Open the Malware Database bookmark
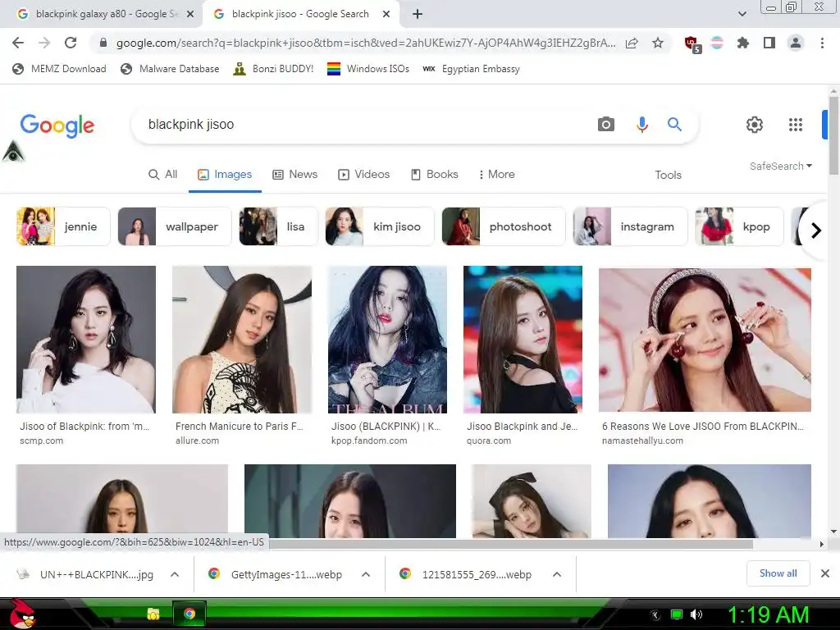This screenshot has height=630, width=840. point(171,69)
